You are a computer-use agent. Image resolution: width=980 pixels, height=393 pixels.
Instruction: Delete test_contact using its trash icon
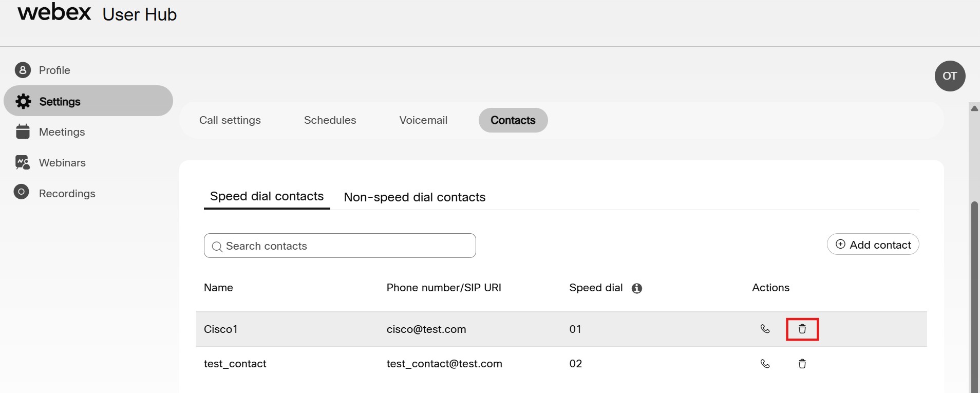coord(802,364)
